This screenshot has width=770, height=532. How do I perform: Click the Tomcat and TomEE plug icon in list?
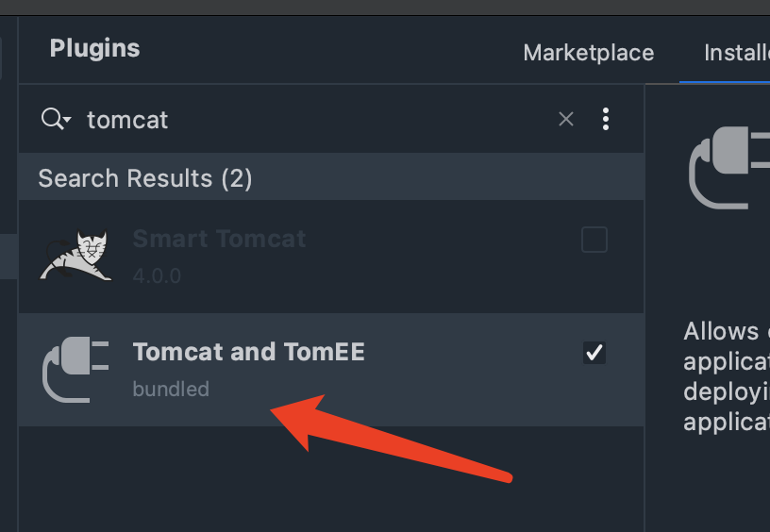pos(75,370)
